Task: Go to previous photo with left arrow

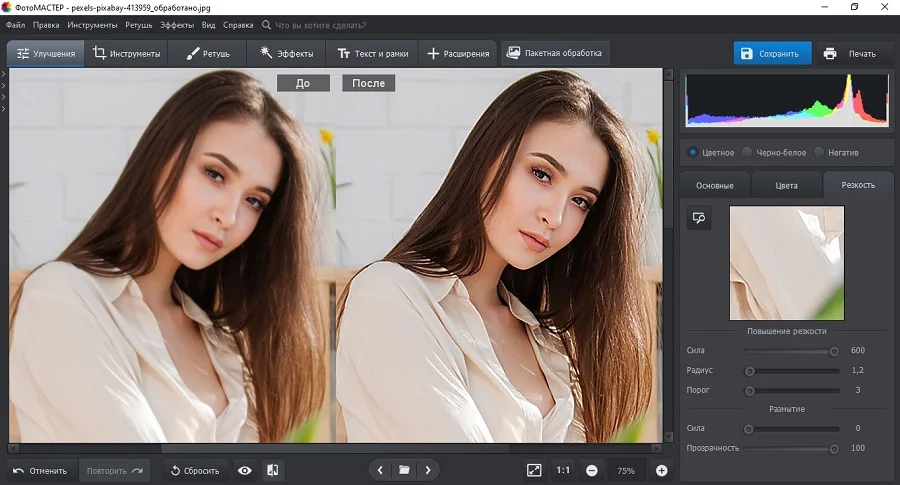Action: click(380, 470)
